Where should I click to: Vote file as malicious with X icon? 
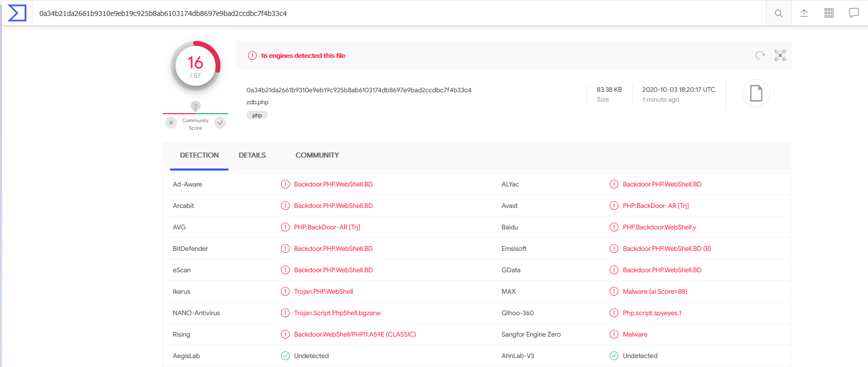[x=171, y=123]
